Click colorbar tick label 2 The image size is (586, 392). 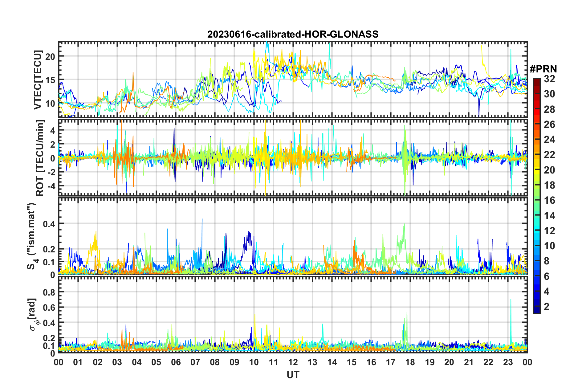click(547, 307)
